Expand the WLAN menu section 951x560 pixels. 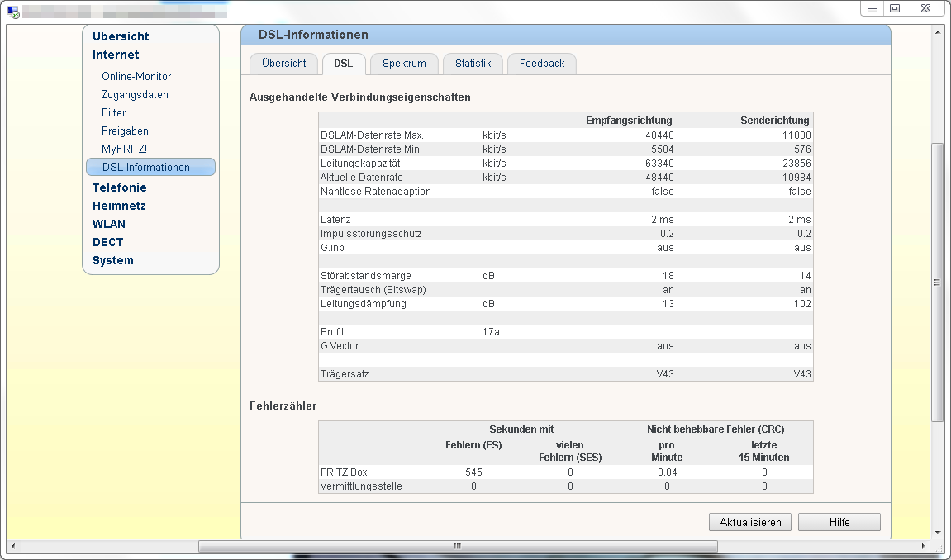click(109, 224)
